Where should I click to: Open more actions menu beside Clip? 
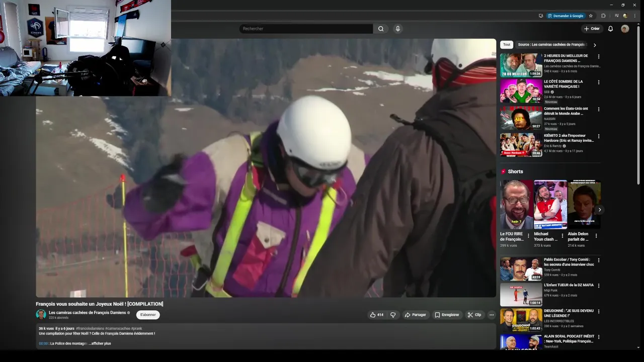[x=492, y=315]
